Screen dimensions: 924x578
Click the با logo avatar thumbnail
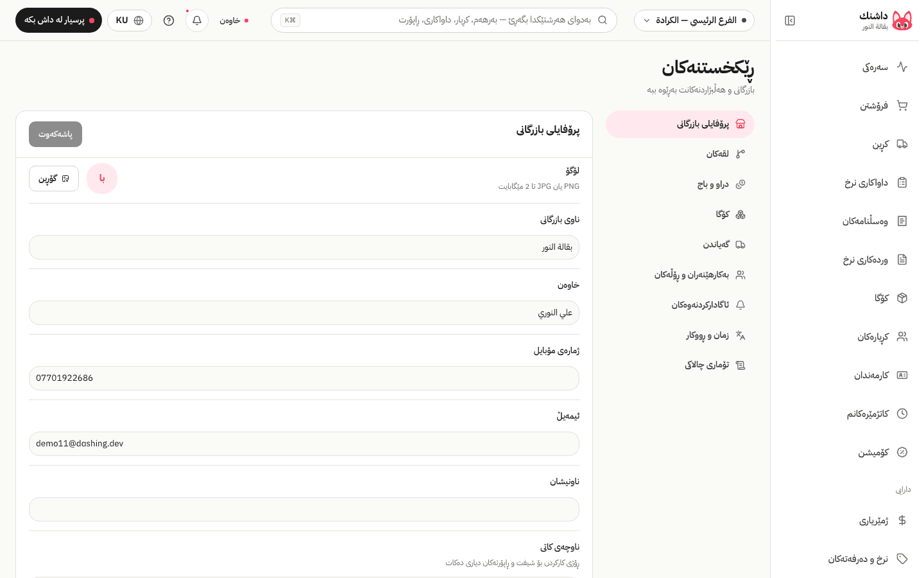tap(102, 179)
